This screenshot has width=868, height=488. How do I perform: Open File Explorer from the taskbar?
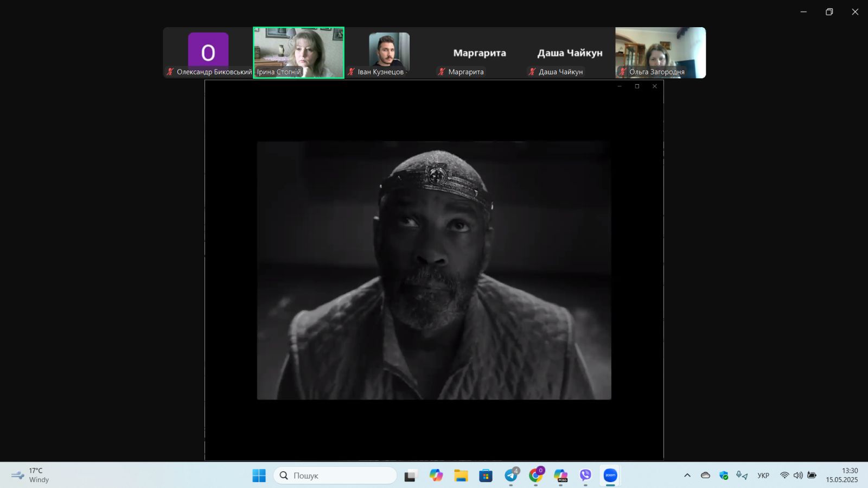click(x=461, y=476)
